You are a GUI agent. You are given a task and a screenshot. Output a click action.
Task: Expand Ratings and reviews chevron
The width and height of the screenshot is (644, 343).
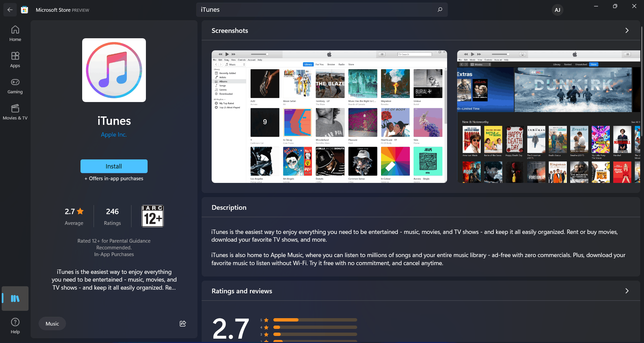tap(627, 291)
